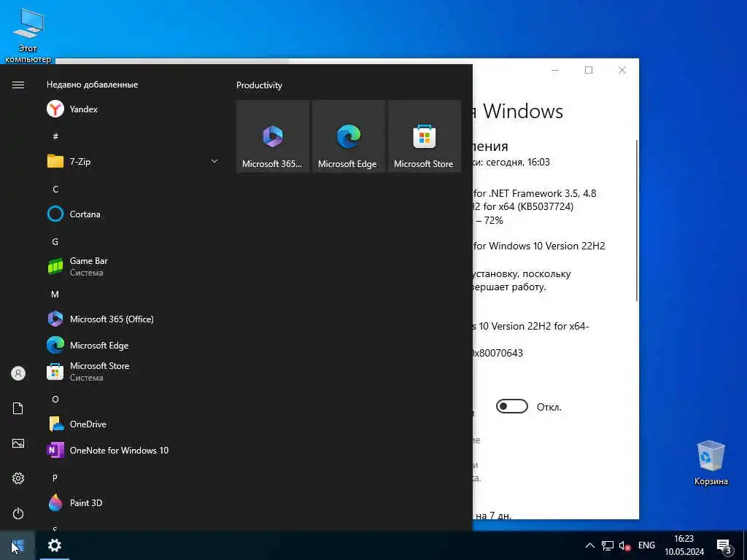Image resolution: width=747 pixels, height=560 pixels.
Task: Toggle the Откл. switch in Settings window
Action: pos(511,407)
